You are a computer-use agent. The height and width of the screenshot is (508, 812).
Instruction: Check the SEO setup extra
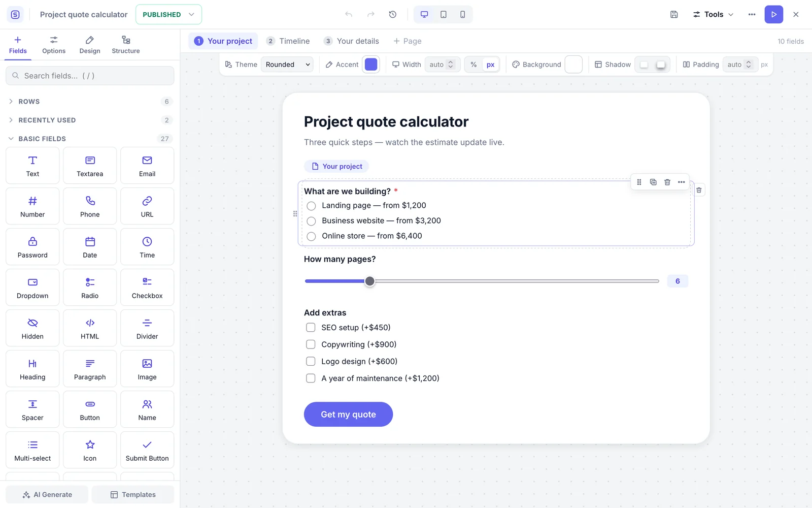(x=311, y=328)
